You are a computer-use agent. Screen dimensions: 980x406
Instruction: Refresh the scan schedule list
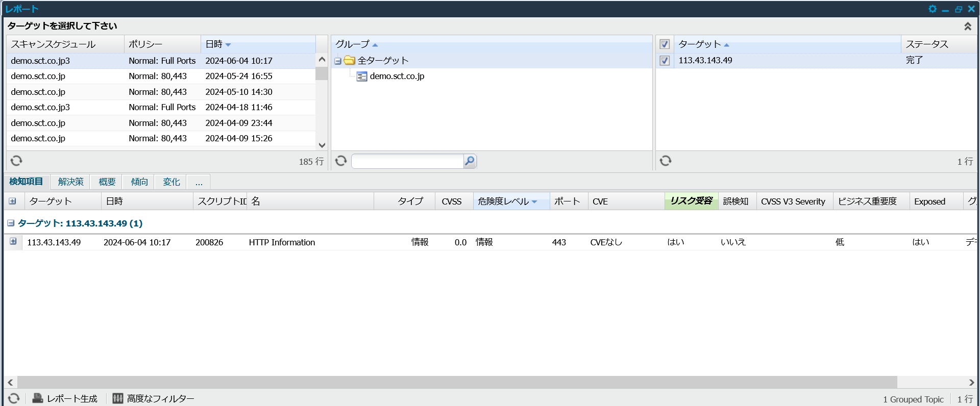[16, 161]
